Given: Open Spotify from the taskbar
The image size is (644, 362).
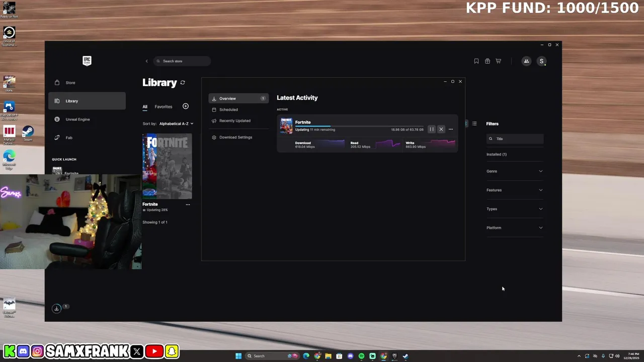Looking at the screenshot, I should coord(361,356).
